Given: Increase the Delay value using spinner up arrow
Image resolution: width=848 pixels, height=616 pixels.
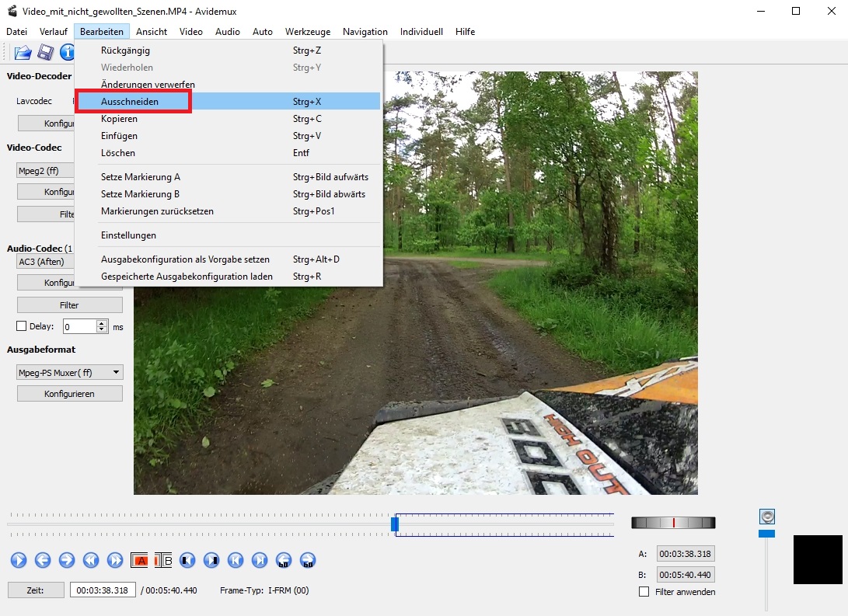Looking at the screenshot, I should (102, 323).
